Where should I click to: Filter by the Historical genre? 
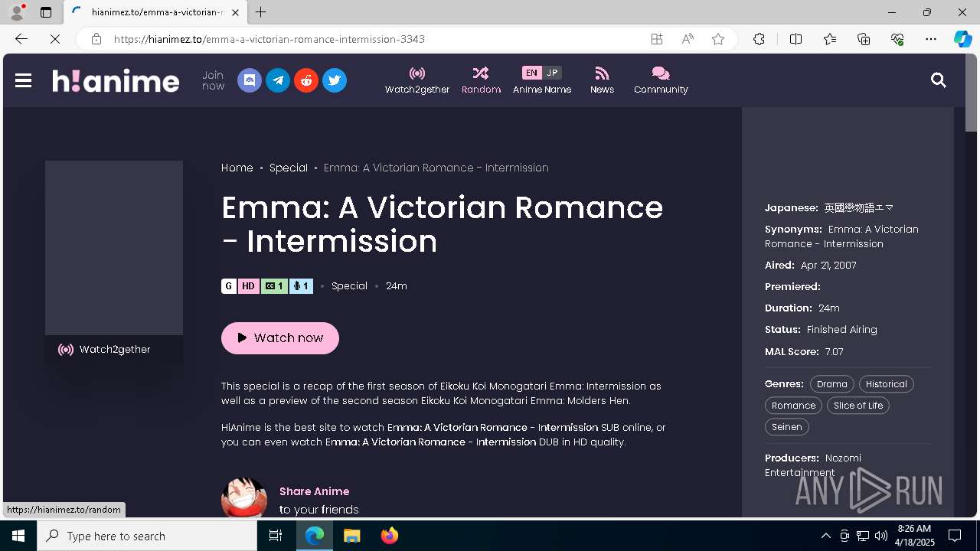tap(887, 384)
